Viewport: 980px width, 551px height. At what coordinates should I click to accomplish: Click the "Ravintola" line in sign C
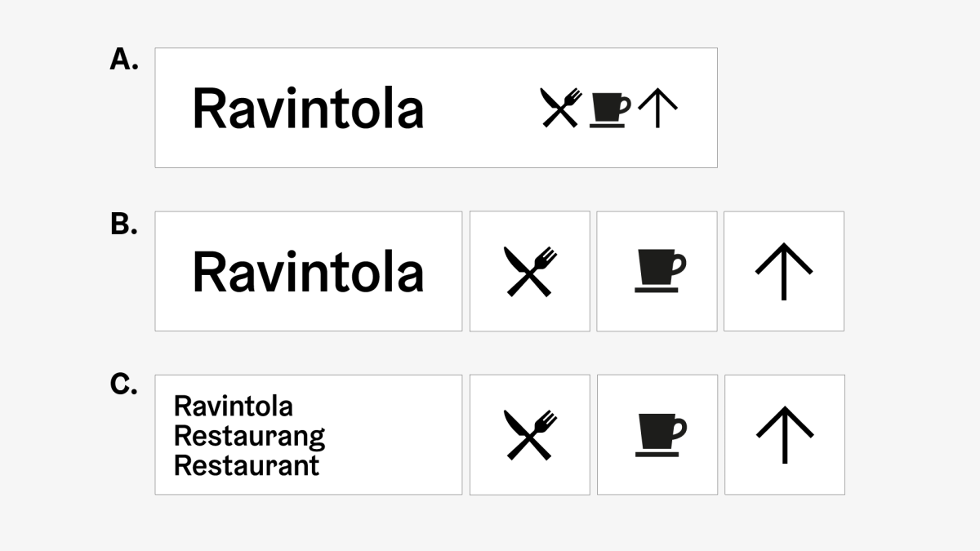(234, 406)
